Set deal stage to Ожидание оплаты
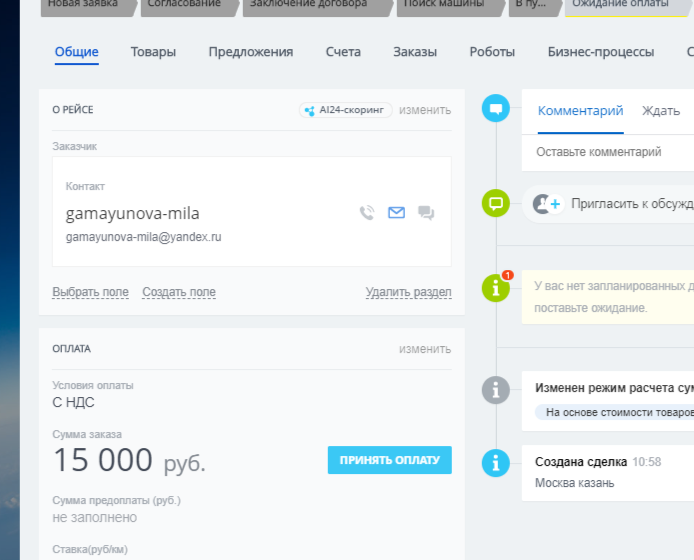This screenshot has width=694, height=560. pyautogui.click(x=629, y=6)
